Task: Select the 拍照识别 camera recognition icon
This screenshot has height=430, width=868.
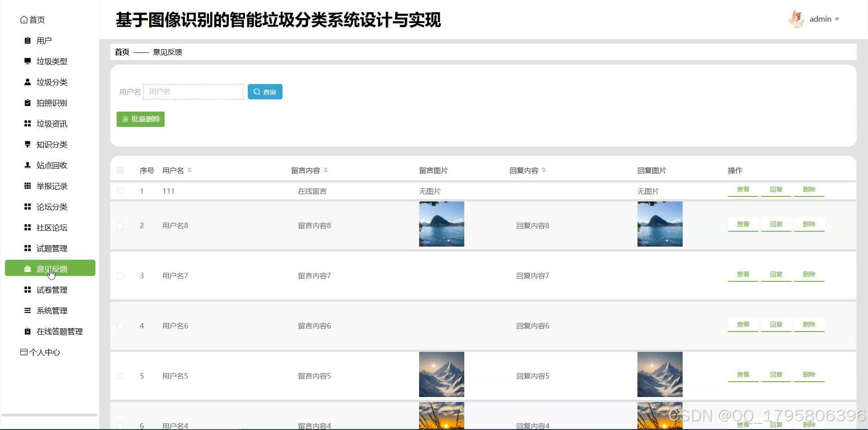Action: (27, 103)
